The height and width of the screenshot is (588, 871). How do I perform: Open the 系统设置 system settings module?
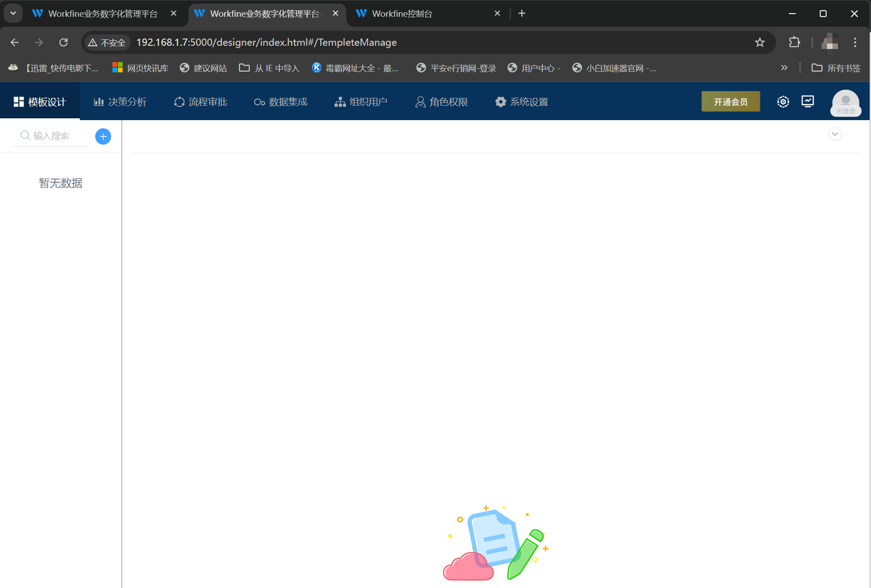click(x=521, y=102)
